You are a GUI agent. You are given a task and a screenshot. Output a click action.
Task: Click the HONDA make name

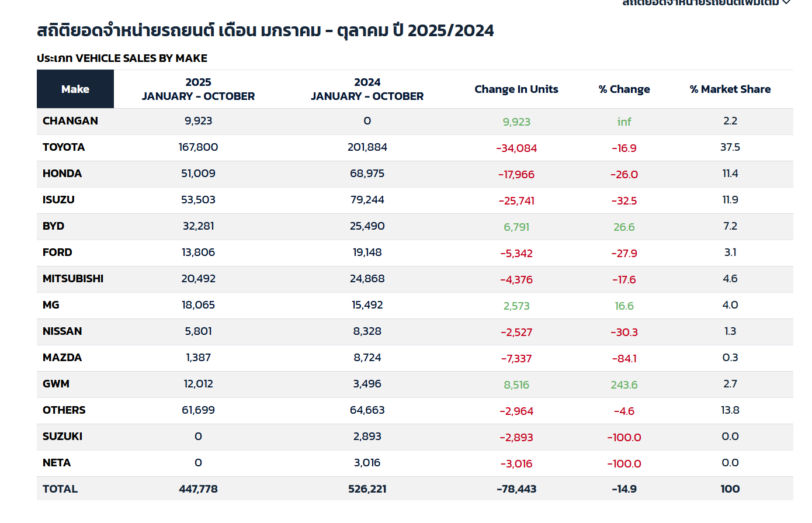pos(62,174)
